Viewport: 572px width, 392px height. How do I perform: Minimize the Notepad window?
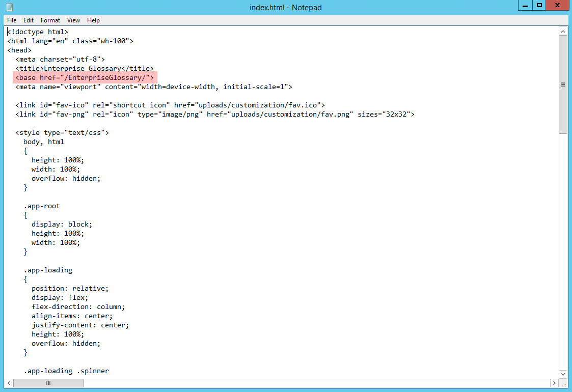[525, 6]
